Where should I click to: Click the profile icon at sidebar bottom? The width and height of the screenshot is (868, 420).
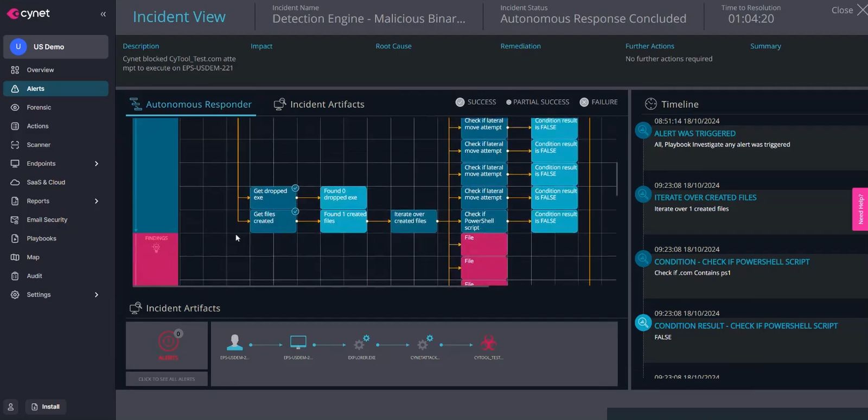[11, 406]
